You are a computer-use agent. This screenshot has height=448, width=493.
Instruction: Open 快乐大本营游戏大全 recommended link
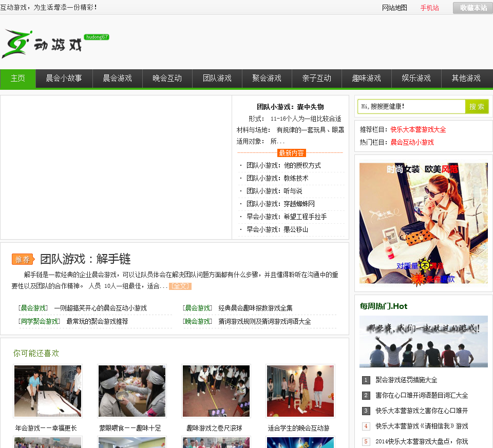click(x=418, y=129)
